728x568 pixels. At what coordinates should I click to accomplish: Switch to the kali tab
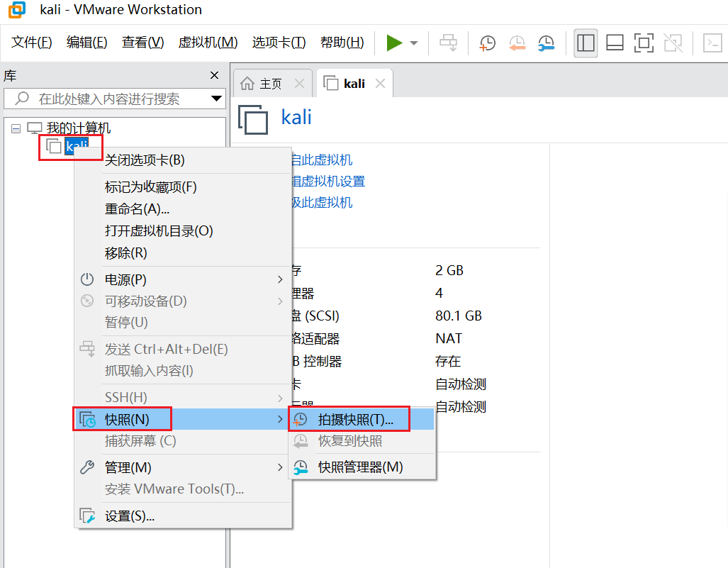pos(355,84)
